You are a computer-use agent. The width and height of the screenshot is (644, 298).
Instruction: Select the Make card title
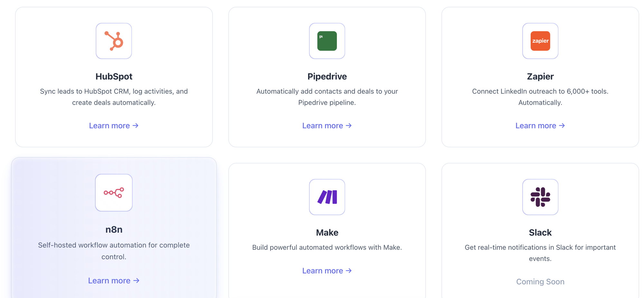[x=327, y=232]
